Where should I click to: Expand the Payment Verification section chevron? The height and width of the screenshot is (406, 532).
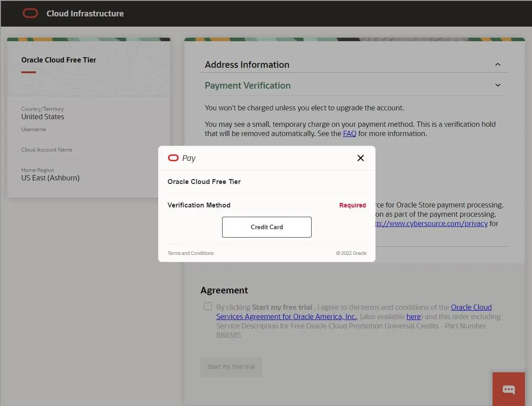(x=497, y=85)
